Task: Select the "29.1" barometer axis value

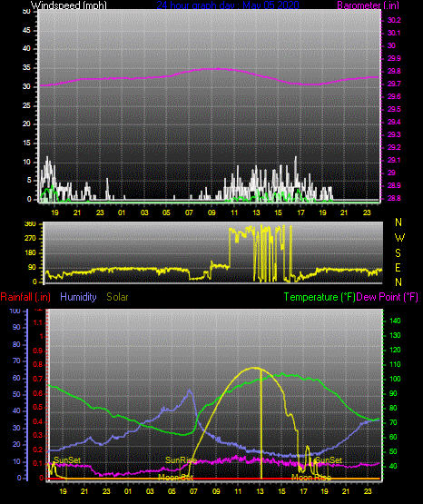Action: 394,160
